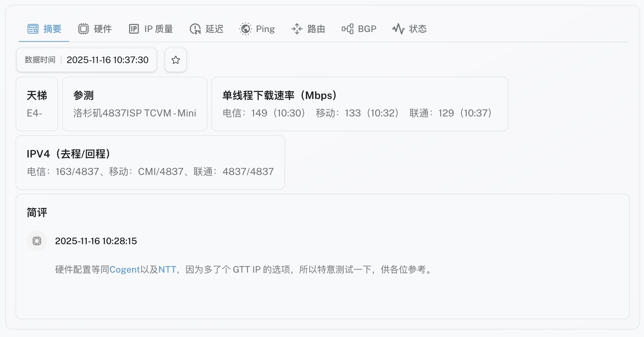The width and height of the screenshot is (644, 337).
Task: Switch to the 路由 tab
Action: click(x=316, y=29)
